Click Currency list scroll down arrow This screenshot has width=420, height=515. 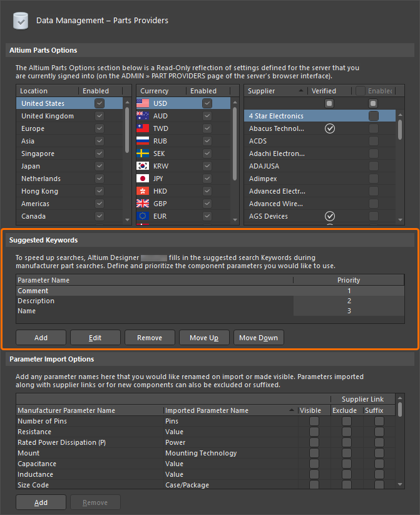[x=235, y=220]
